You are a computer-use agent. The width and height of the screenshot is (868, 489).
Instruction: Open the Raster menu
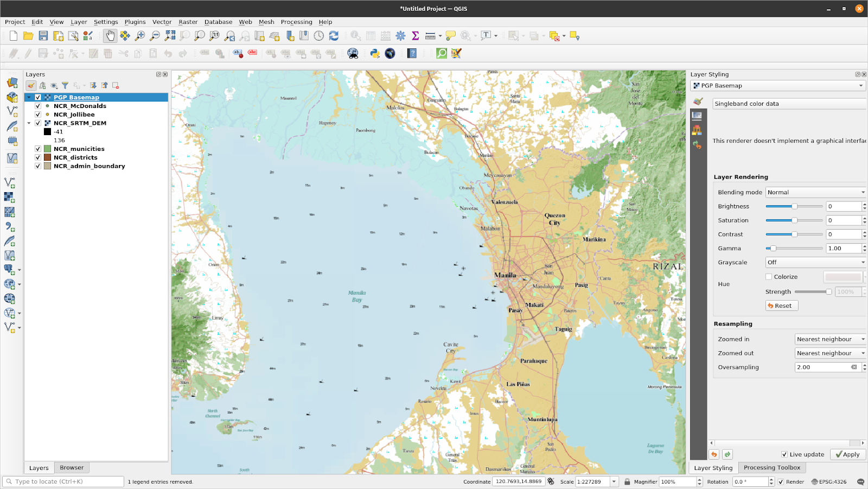[188, 22]
